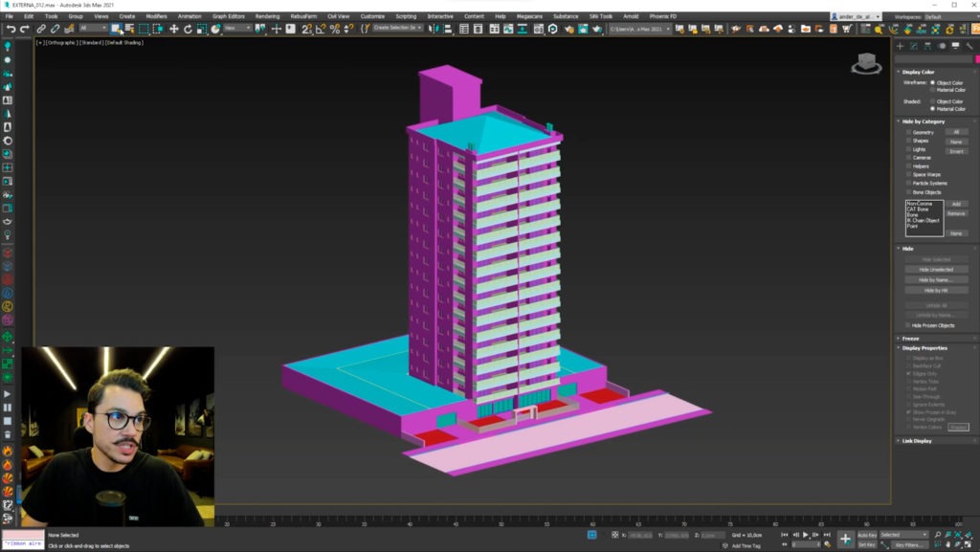Enable the Lights hide checkbox
980x552 pixels.
tap(909, 149)
